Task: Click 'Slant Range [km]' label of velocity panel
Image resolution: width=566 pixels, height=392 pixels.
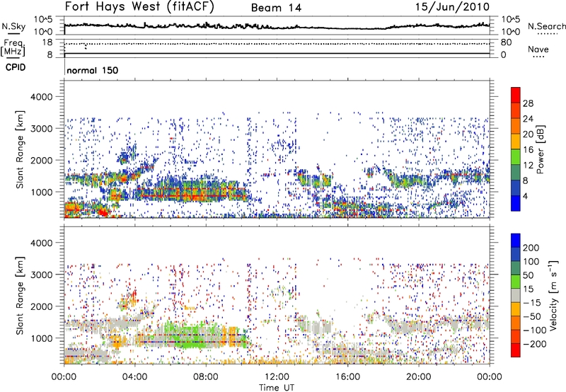Action: [x=20, y=295]
